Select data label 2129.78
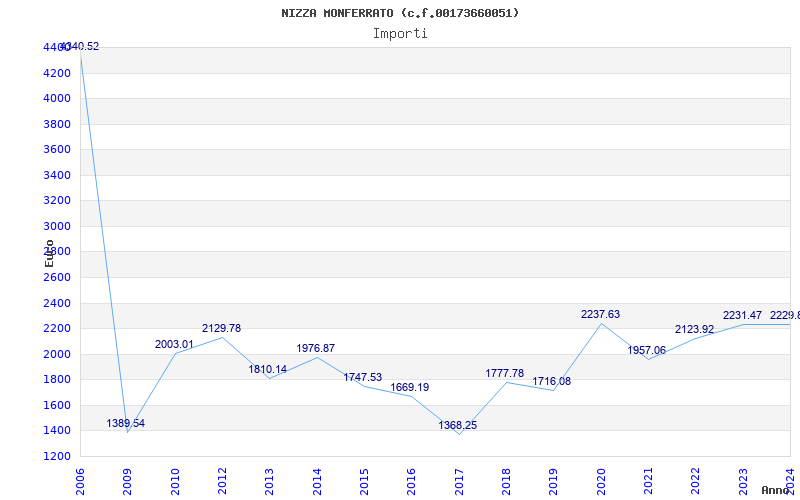800x500 pixels. pos(221,329)
